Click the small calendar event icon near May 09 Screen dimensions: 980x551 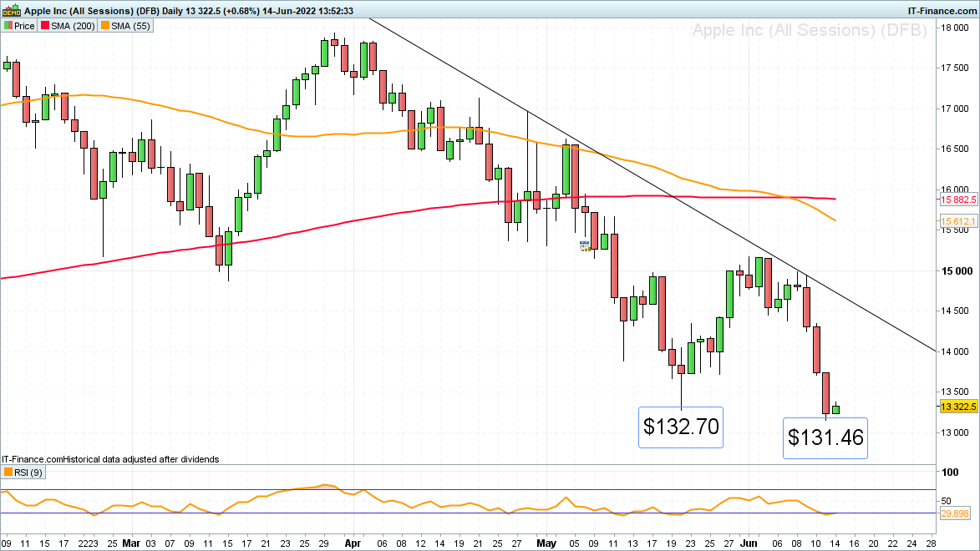584,246
